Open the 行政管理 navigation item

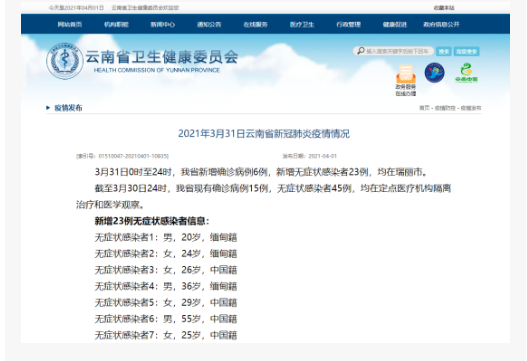coord(349,25)
